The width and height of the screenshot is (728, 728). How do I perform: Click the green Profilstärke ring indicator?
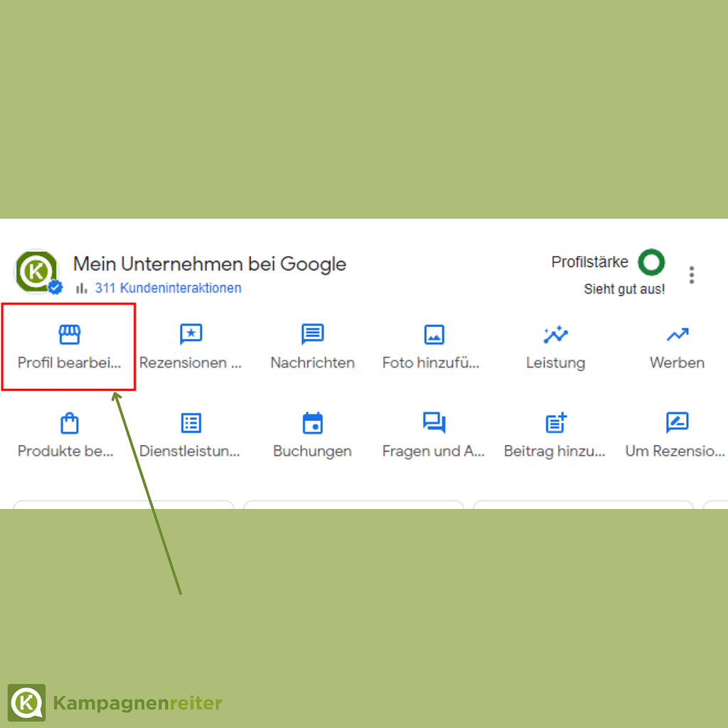click(x=651, y=262)
